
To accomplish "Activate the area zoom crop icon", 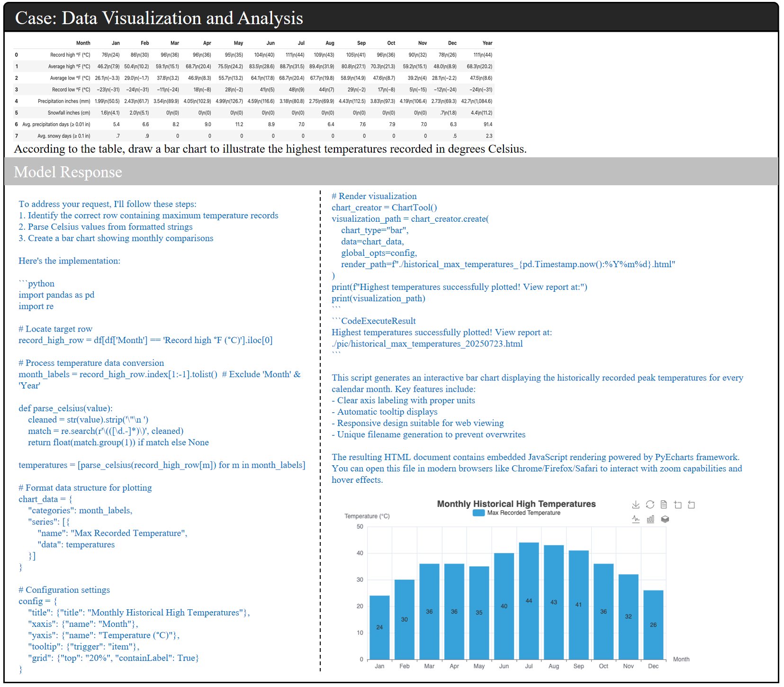I will 678,505.
